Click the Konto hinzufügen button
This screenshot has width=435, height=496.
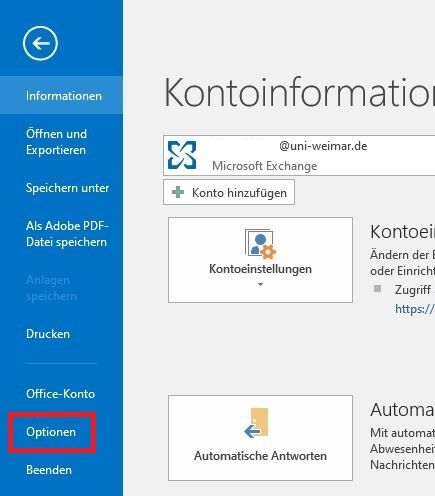point(229,192)
